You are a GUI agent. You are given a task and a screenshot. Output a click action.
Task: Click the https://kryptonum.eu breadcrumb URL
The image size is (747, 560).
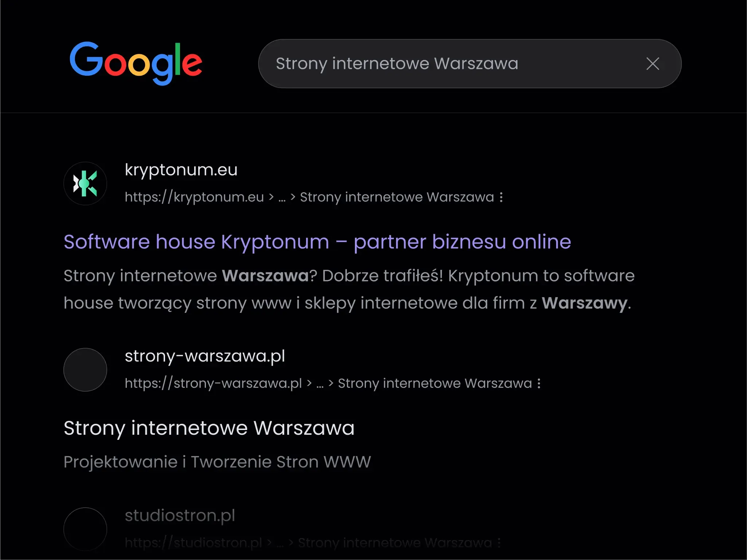point(194,197)
